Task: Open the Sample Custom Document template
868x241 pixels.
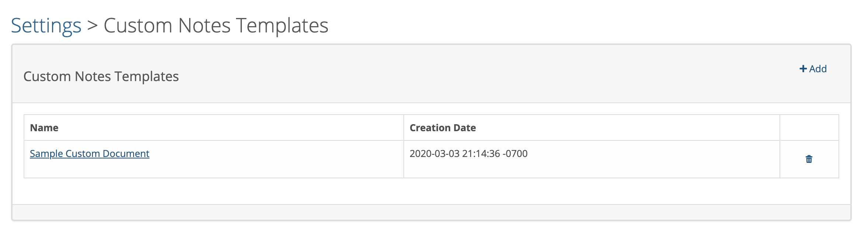Action: point(89,154)
